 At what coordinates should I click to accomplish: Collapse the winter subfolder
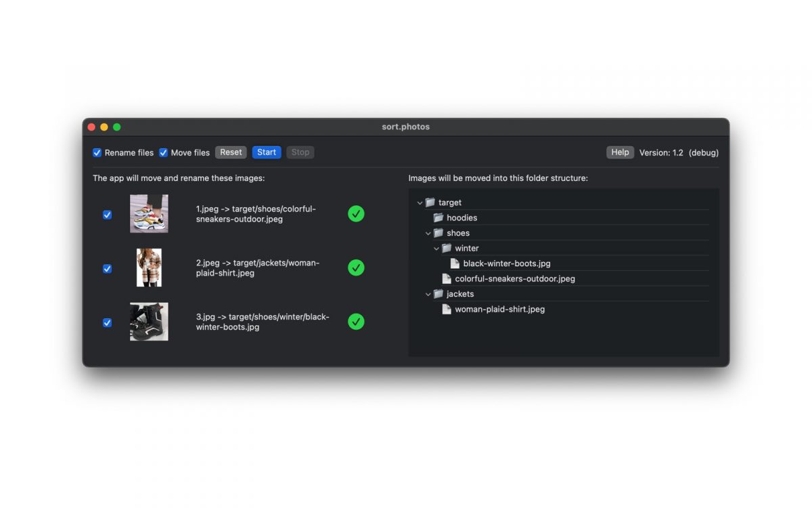click(x=436, y=249)
